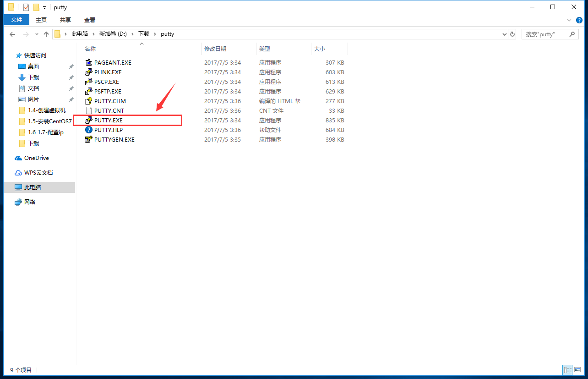Screen dimensions: 588x379
Task: Select the PUTTY.EXE file name
Action: point(109,120)
